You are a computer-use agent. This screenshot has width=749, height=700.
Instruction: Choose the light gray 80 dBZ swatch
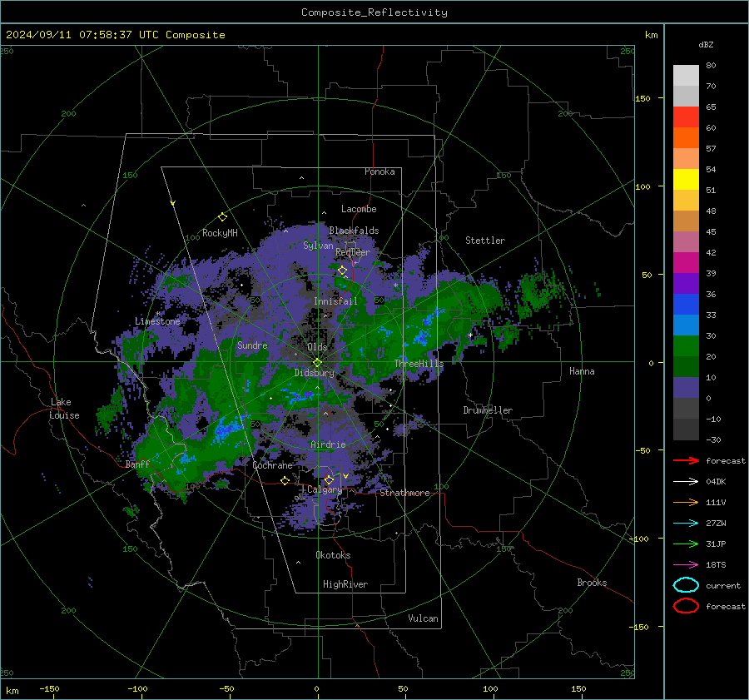pos(686,75)
